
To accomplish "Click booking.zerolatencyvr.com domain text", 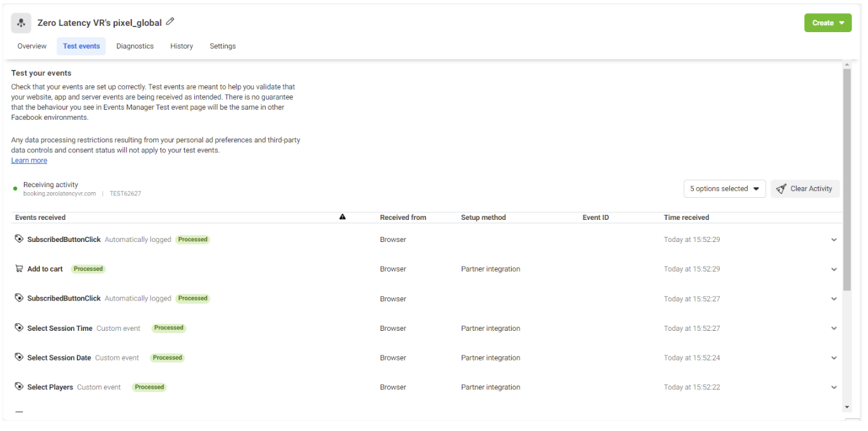I will 60,193.
